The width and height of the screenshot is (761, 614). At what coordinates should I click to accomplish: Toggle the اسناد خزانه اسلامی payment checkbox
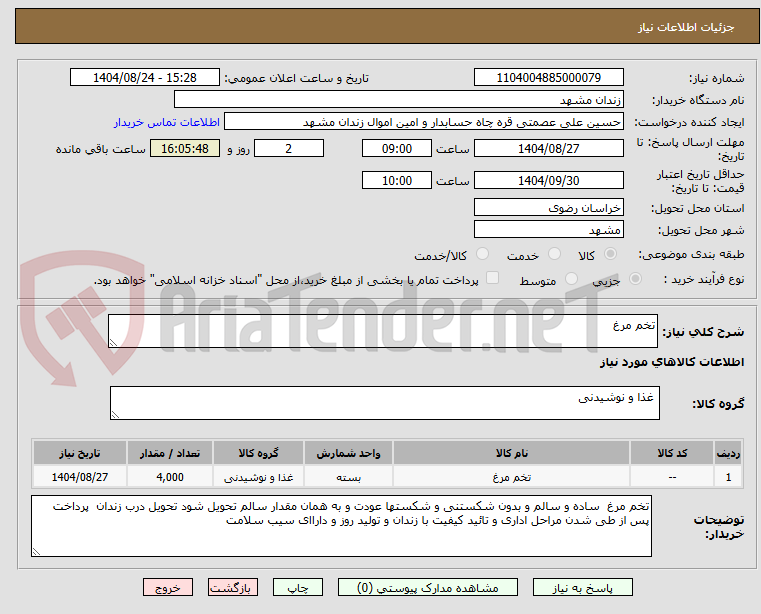[492, 278]
